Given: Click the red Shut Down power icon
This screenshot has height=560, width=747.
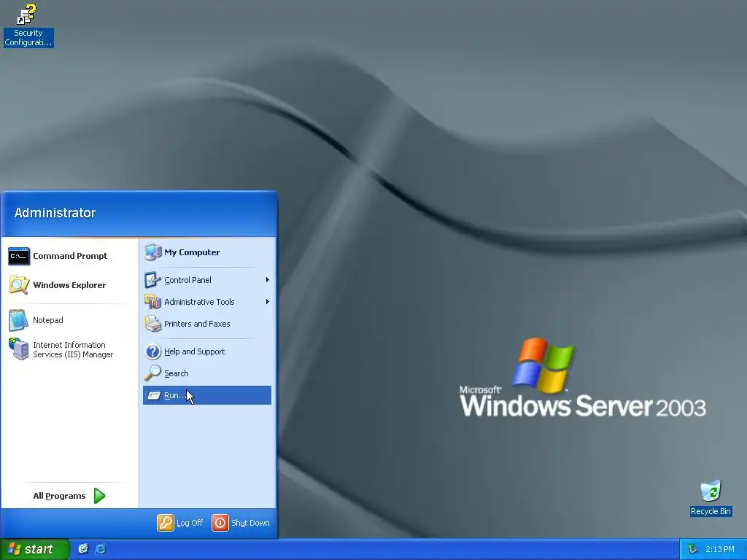Looking at the screenshot, I should [x=220, y=523].
